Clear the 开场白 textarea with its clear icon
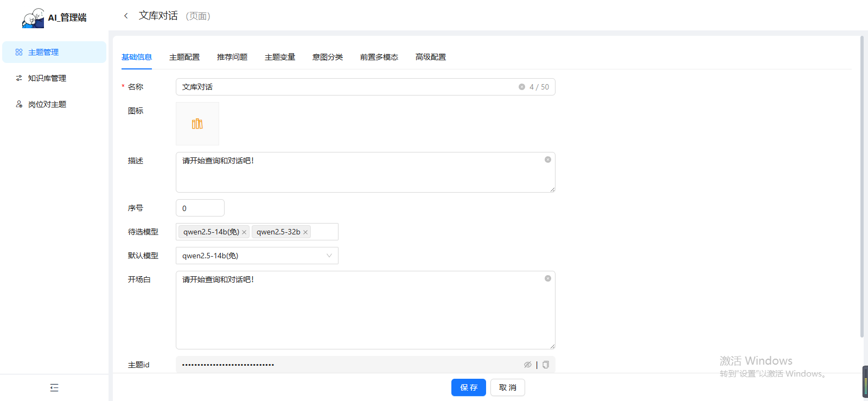Image resolution: width=868 pixels, height=401 pixels. tap(548, 278)
